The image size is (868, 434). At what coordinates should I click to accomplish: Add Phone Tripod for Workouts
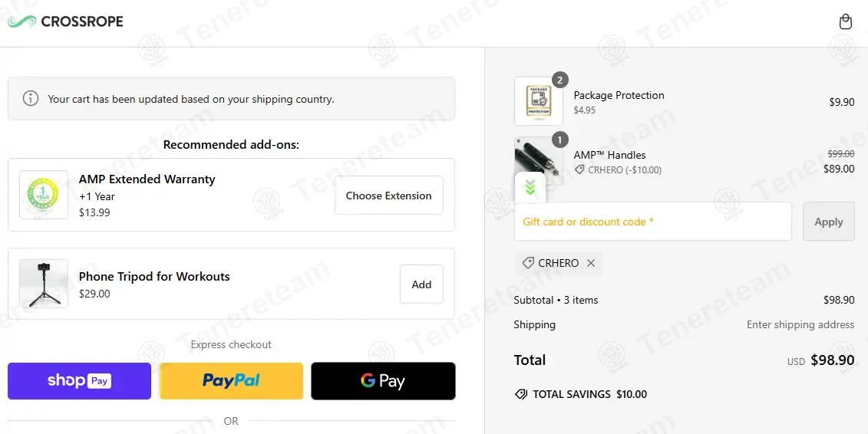pyautogui.click(x=421, y=284)
